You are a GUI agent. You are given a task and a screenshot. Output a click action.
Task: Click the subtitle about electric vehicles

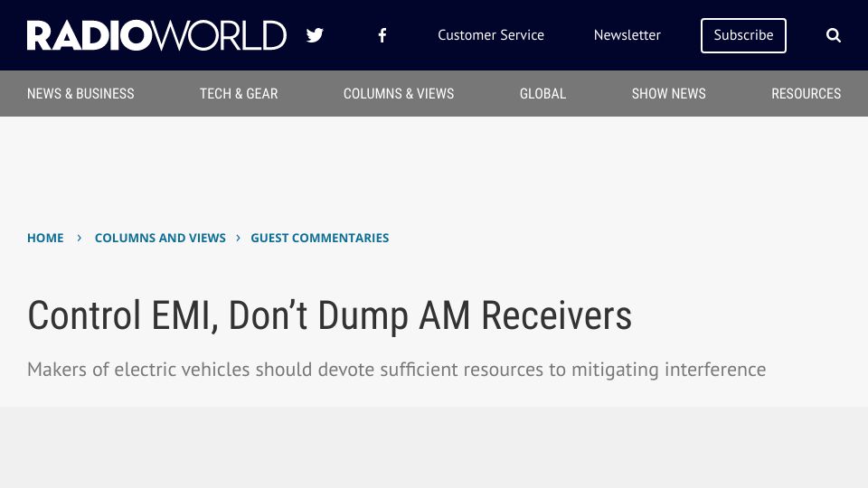point(396,370)
